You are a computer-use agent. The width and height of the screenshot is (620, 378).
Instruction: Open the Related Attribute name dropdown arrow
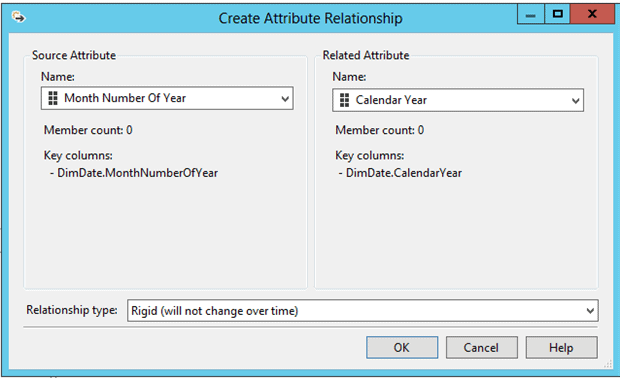point(576,101)
